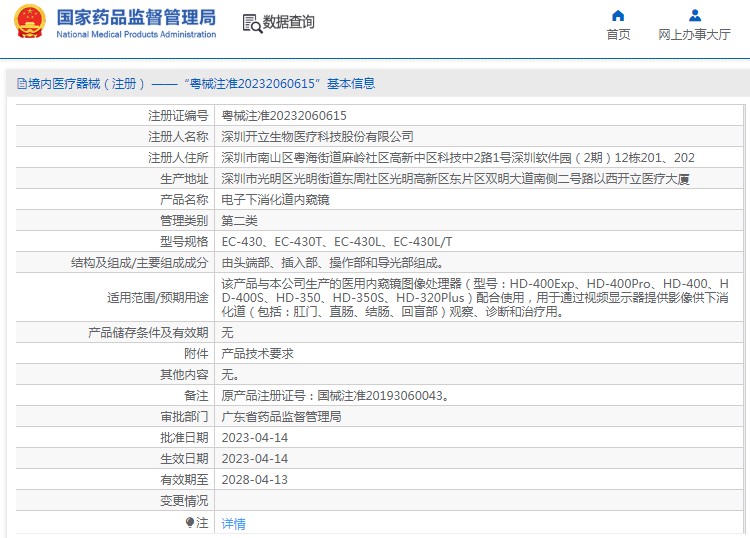Click the 生效日期 value 2023-04-14

(x=254, y=459)
